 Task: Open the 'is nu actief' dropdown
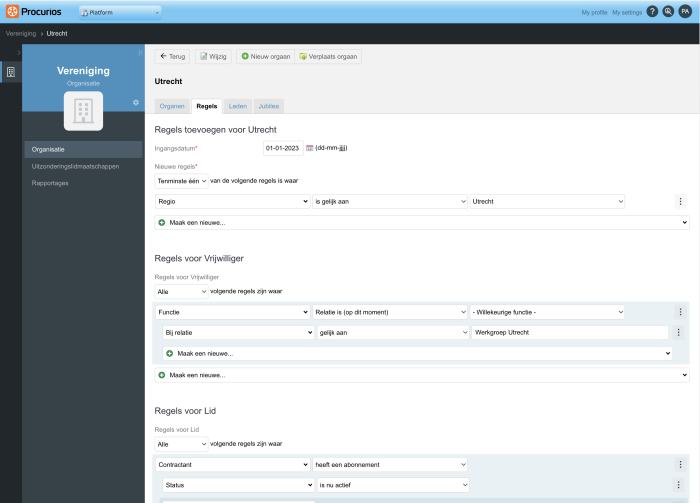[393, 485]
